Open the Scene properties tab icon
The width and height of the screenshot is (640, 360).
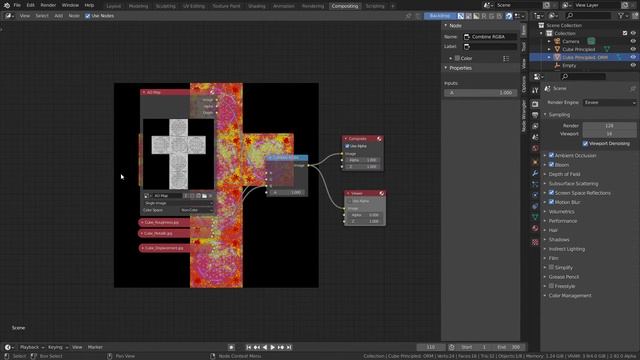535,137
